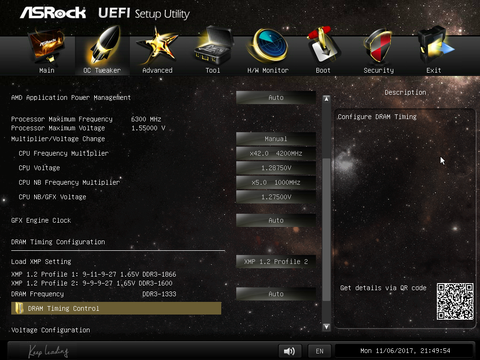Select the DRAM Frequency label

tap(37, 294)
